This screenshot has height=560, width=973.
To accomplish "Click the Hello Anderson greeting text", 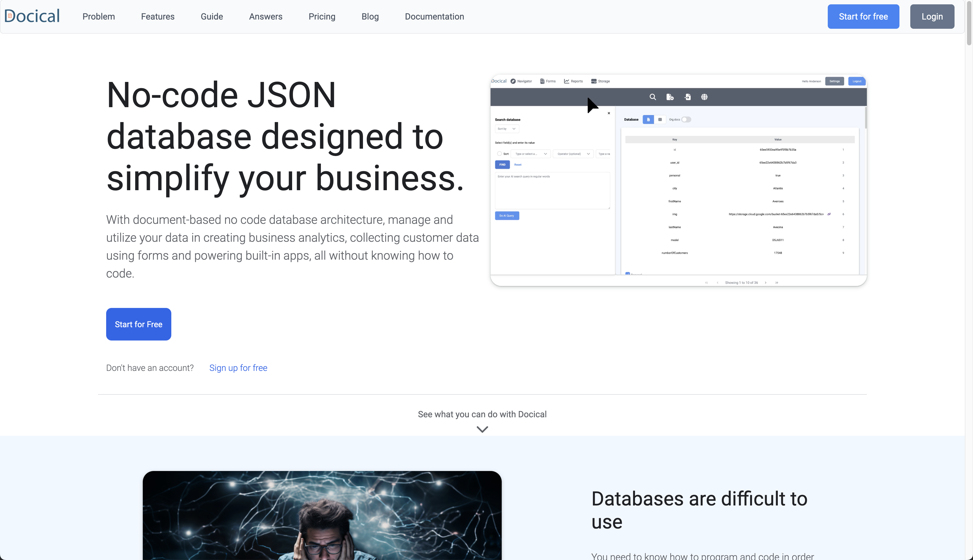I will (811, 81).
